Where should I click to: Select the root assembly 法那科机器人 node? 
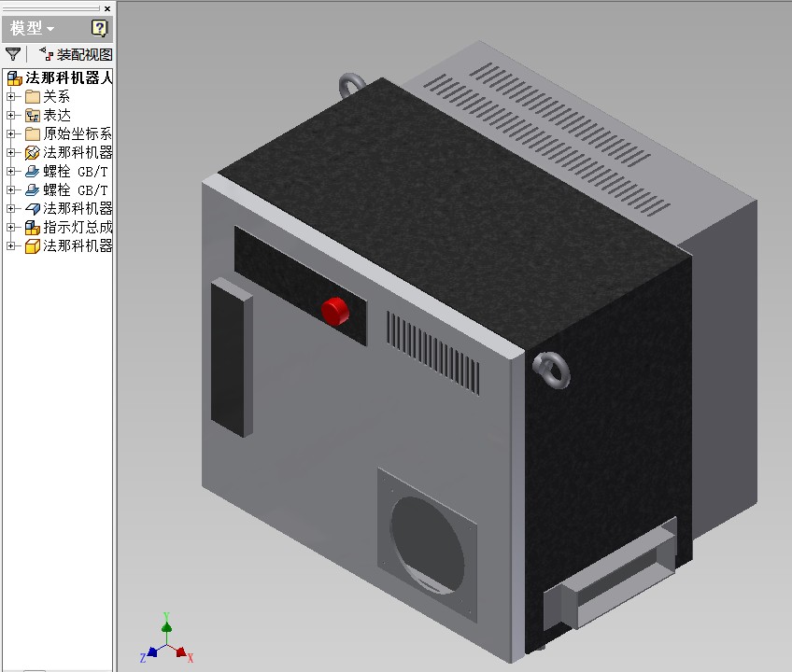[69, 77]
